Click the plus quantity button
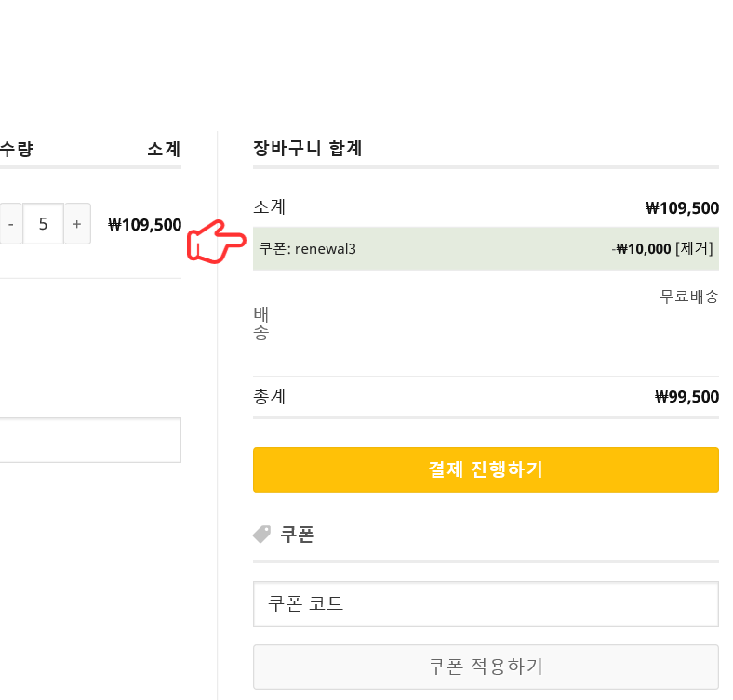The width and height of the screenshot is (733, 700). click(x=76, y=224)
